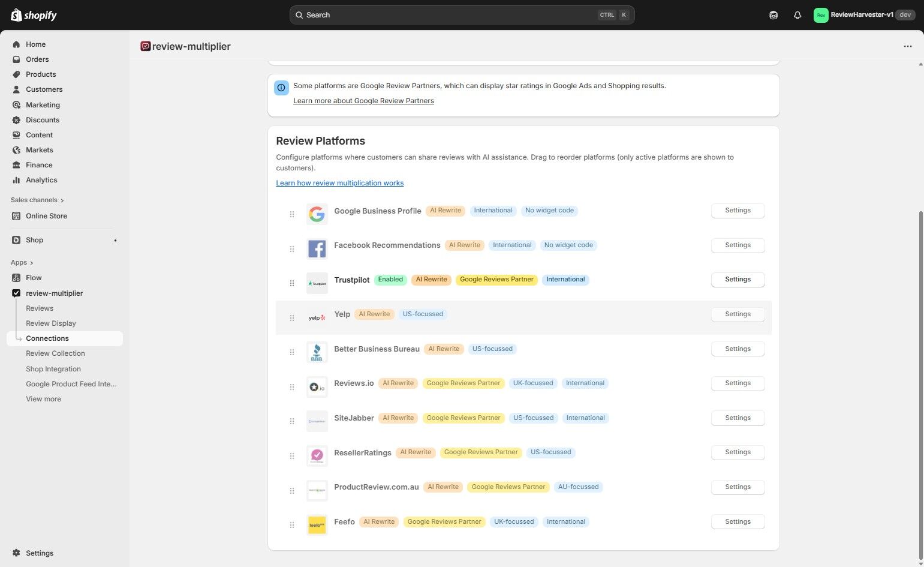Open the Review Display sub-page
924x567 pixels.
[51, 323]
